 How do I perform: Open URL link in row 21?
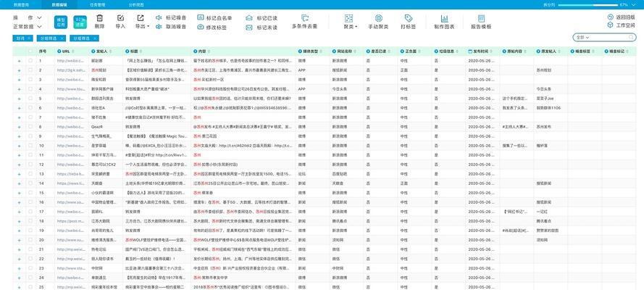[72, 249]
